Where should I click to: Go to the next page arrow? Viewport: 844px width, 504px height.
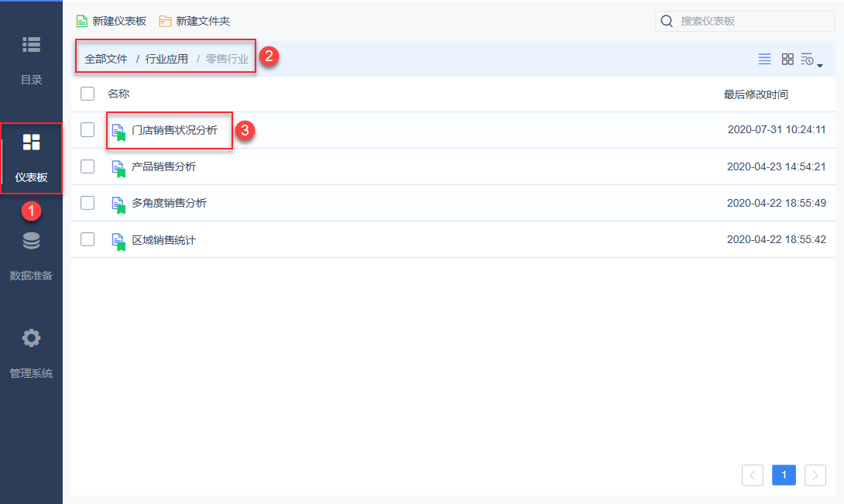pyautogui.click(x=815, y=475)
